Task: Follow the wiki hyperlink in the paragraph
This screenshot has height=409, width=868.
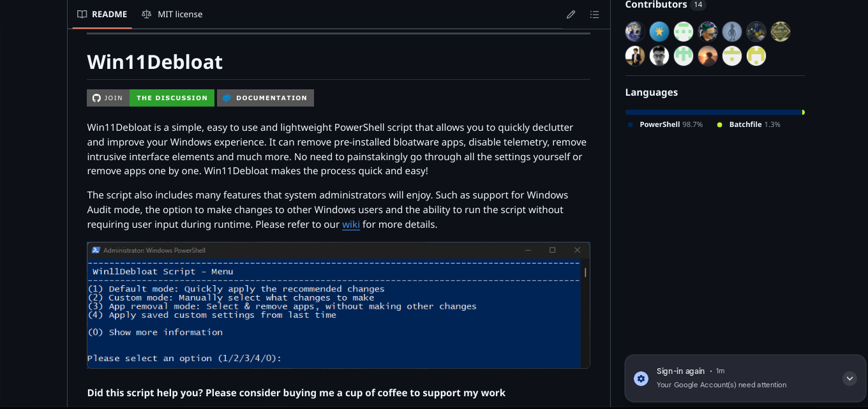Action: coord(351,225)
